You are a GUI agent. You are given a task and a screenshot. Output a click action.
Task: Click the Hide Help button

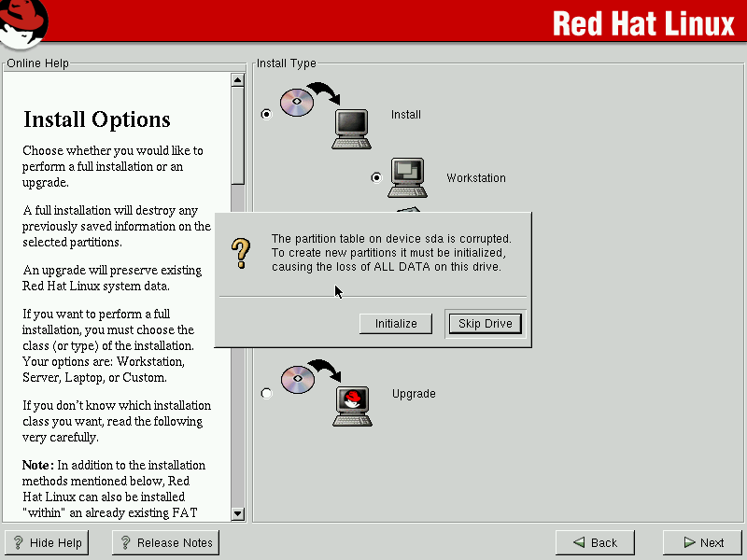click(47, 543)
